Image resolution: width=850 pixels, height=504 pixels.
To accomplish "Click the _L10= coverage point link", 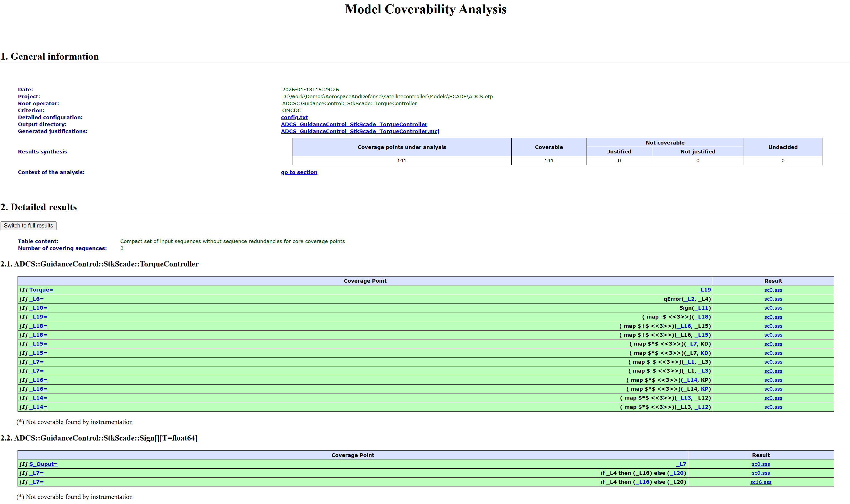I will click(38, 308).
